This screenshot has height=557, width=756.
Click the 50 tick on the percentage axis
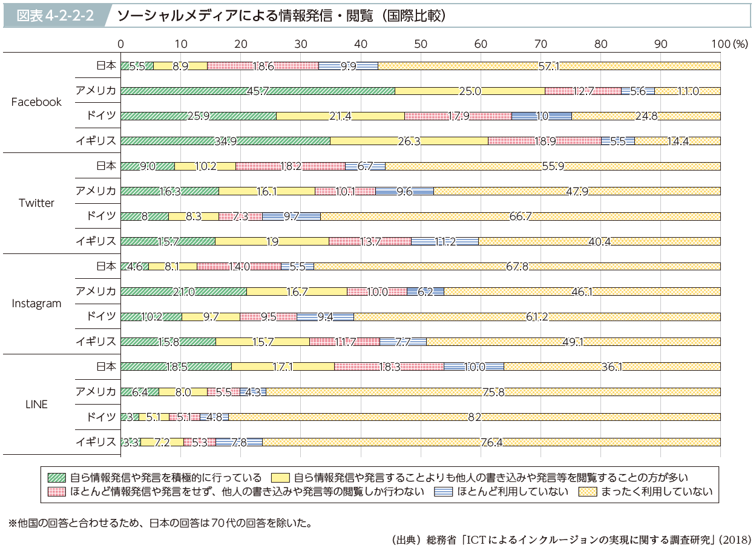tap(421, 44)
